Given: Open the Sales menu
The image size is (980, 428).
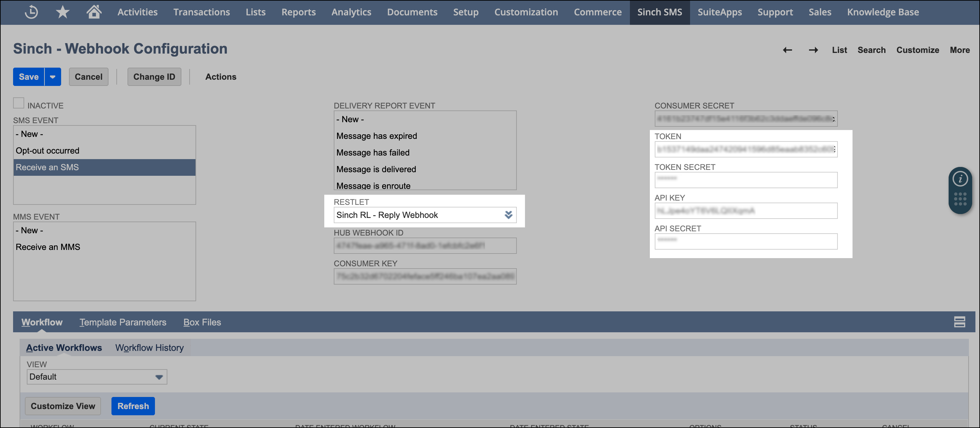Looking at the screenshot, I should click(x=820, y=12).
